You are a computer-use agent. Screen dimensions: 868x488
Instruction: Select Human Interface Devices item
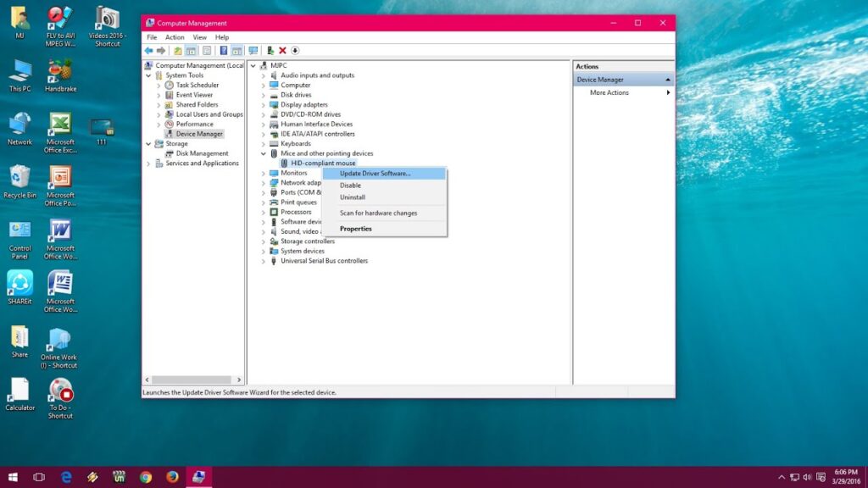coord(316,125)
